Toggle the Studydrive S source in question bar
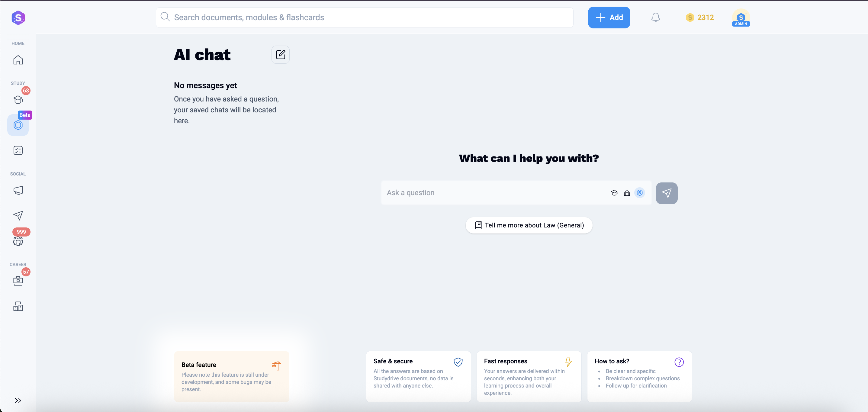The height and width of the screenshot is (412, 868). click(640, 193)
